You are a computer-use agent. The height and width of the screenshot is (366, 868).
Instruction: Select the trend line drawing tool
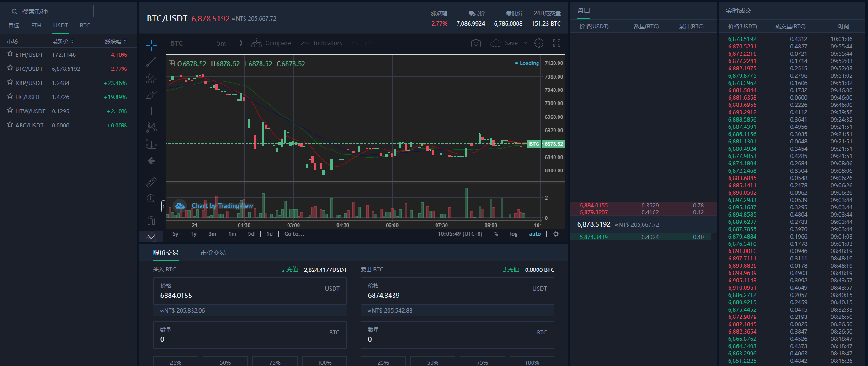point(151,62)
